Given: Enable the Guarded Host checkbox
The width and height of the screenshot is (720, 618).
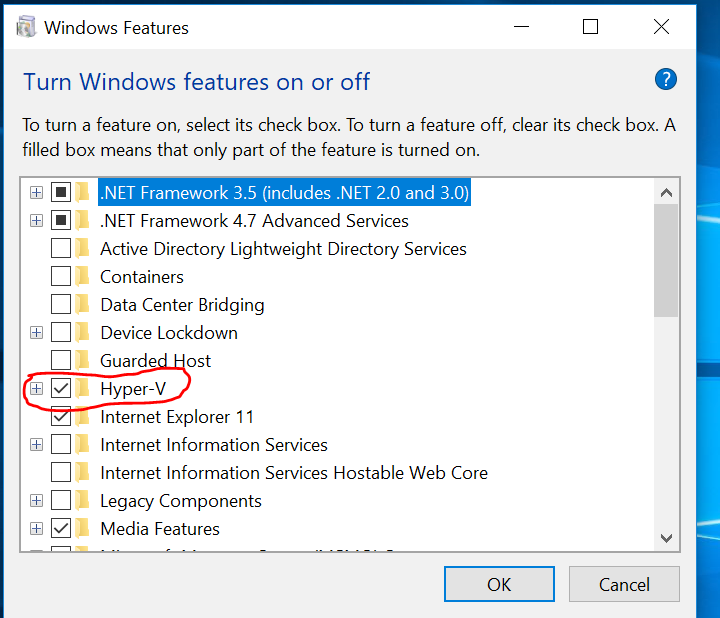Looking at the screenshot, I should tap(61, 360).
